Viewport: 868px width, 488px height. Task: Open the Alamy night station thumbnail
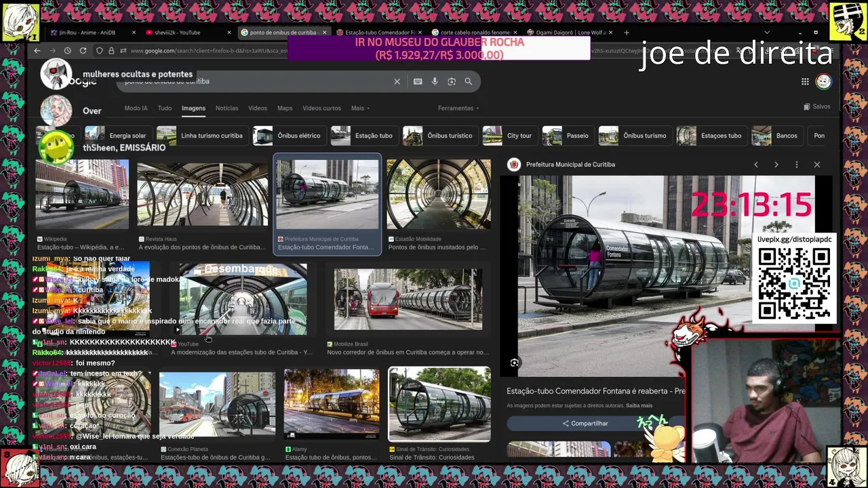pos(332,404)
